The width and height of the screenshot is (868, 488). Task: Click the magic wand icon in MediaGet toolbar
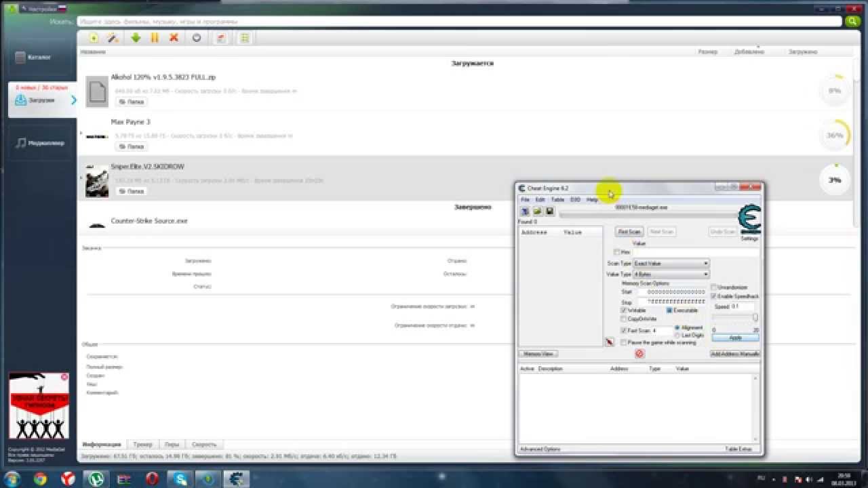(x=113, y=38)
